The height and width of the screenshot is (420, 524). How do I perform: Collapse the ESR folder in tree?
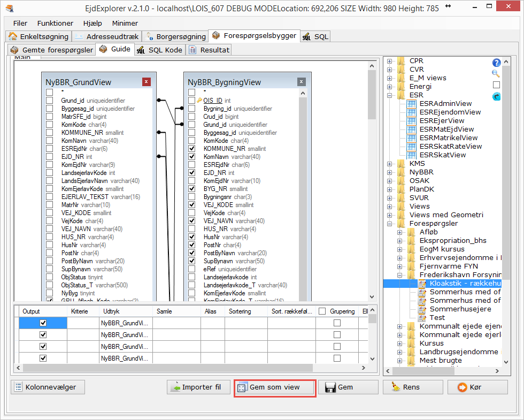coord(390,95)
